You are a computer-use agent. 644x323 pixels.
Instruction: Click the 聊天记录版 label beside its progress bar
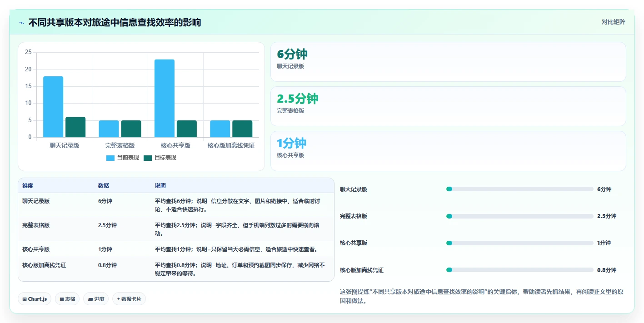coord(354,189)
